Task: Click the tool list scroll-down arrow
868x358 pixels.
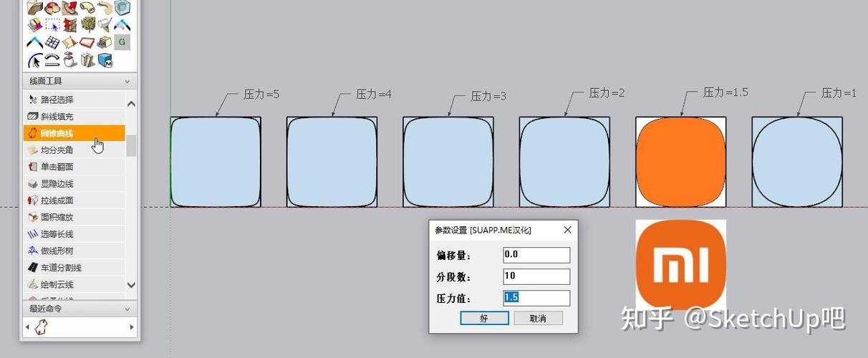Action: [131, 284]
